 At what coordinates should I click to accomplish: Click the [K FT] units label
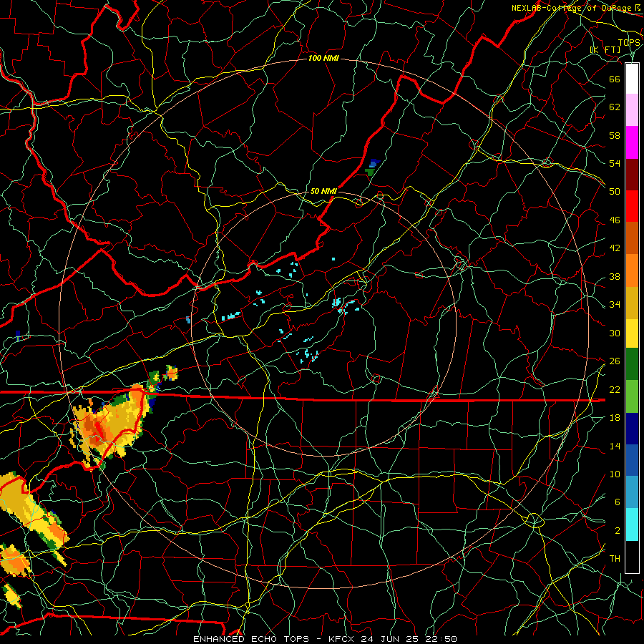point(605,50)
